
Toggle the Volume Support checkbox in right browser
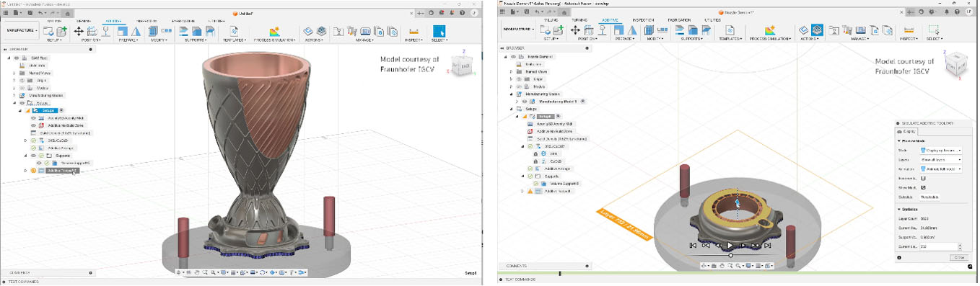coord(535,184)
